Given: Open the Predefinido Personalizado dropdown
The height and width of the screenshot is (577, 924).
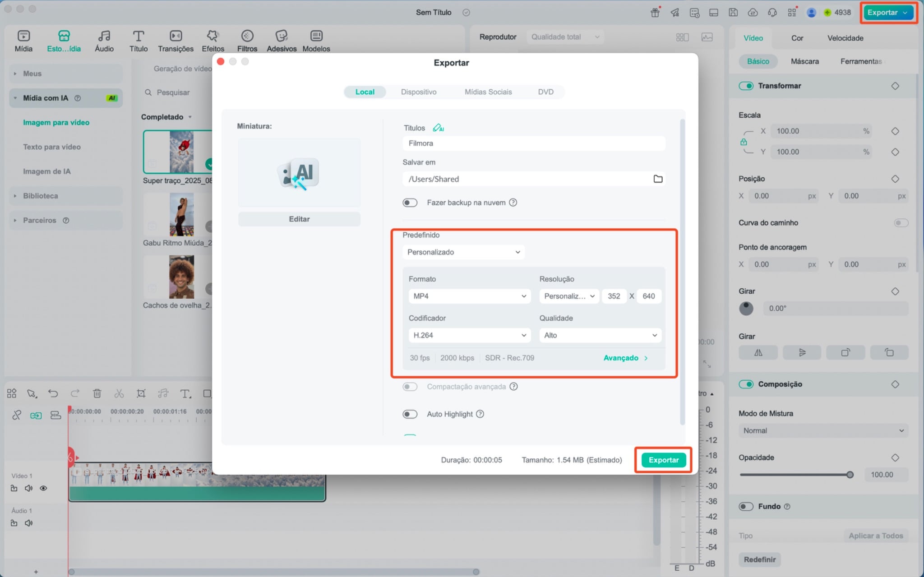Looking at the screenshot, I should (x=463, y=252).
